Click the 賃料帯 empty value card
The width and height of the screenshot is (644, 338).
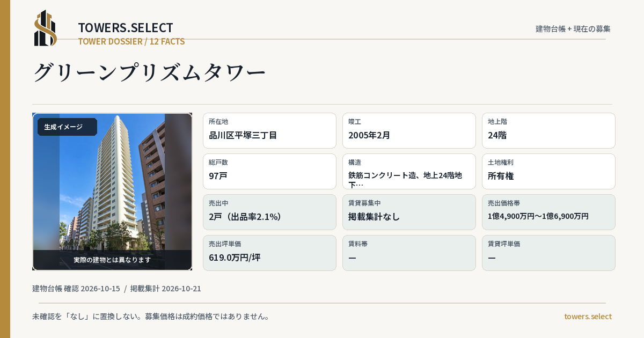click(x=409, y=253)
